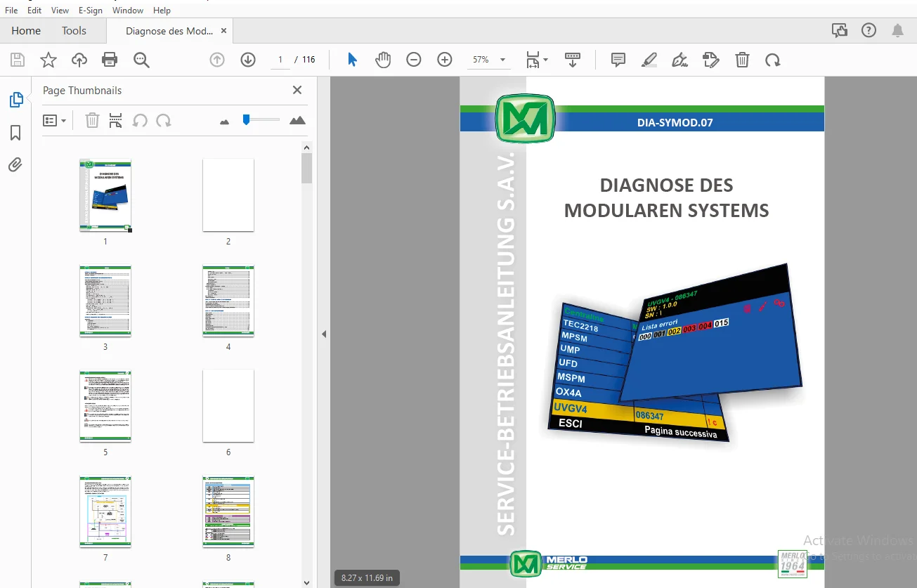Add a sticky note comment
Viewport: 917px width, 588px height.
[618, 60]
